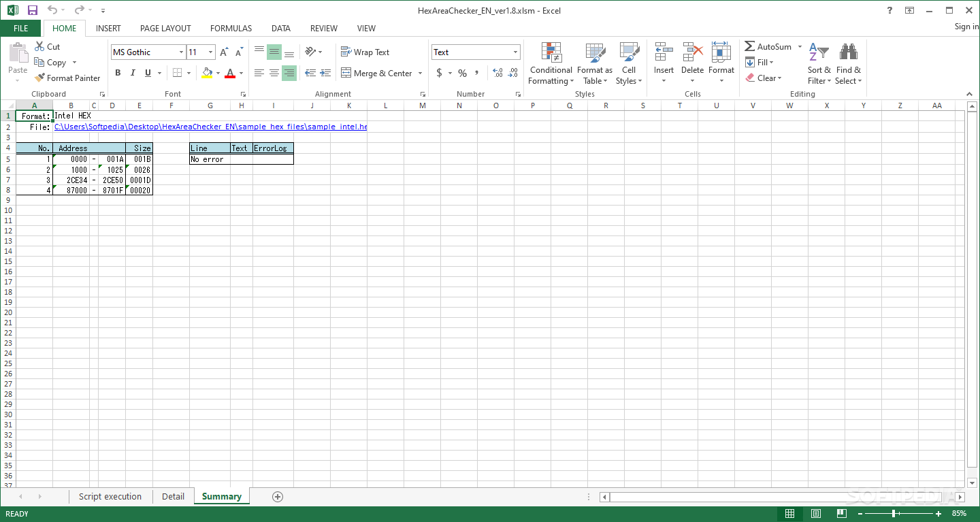The height and width of the screenshot is (522, 980).
Task: Click Merge & Center button
Action: (377, 74)
